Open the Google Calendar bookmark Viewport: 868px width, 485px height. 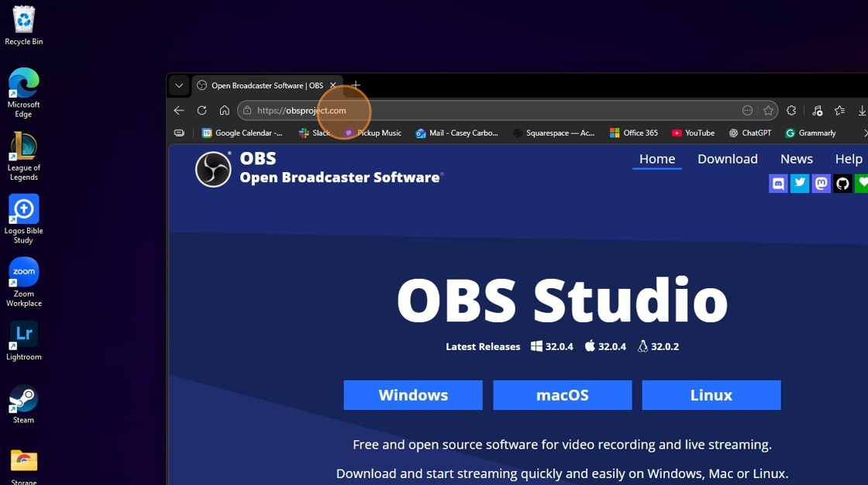pos(243,133)
